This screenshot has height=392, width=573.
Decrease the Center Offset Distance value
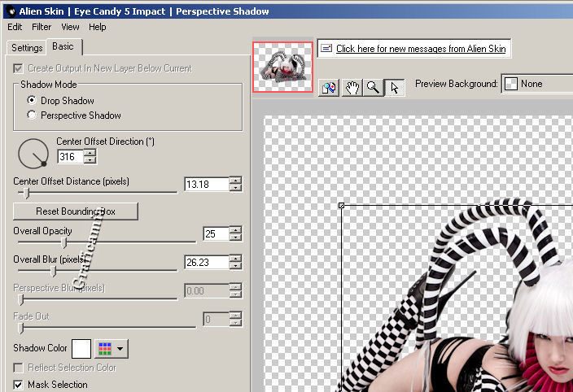[x=236, y=188]
